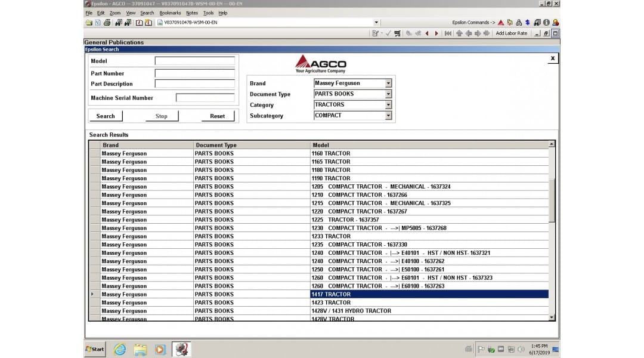This screenshot has height=358, width=644.
Task: Open the Start menu
Action: 95,350
